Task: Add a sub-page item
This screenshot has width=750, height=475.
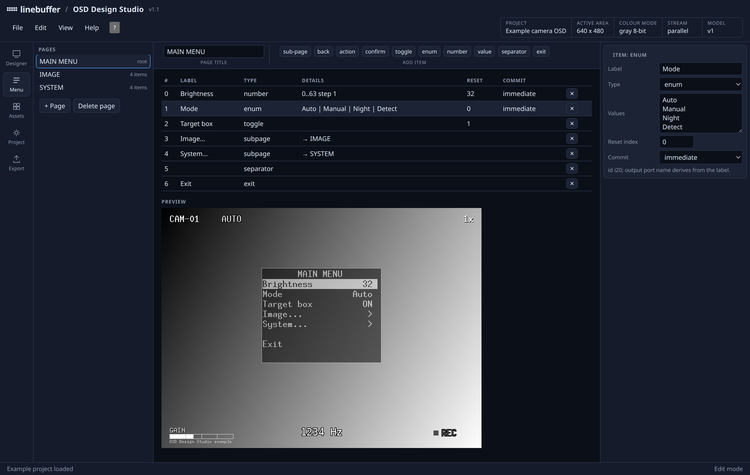Action: tap(295, 52)
